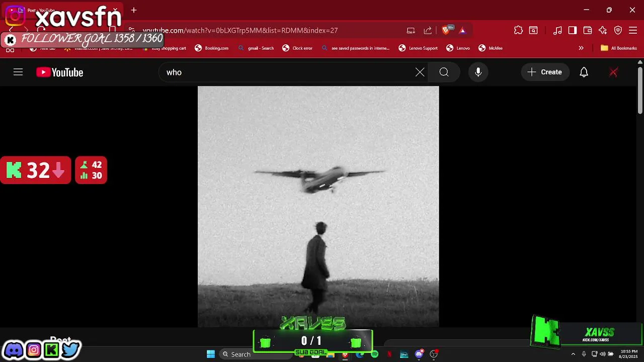Open Microsoft Edge from the taskbar
The width and height of the screenshot is (644, 362).
click(360, 354)
